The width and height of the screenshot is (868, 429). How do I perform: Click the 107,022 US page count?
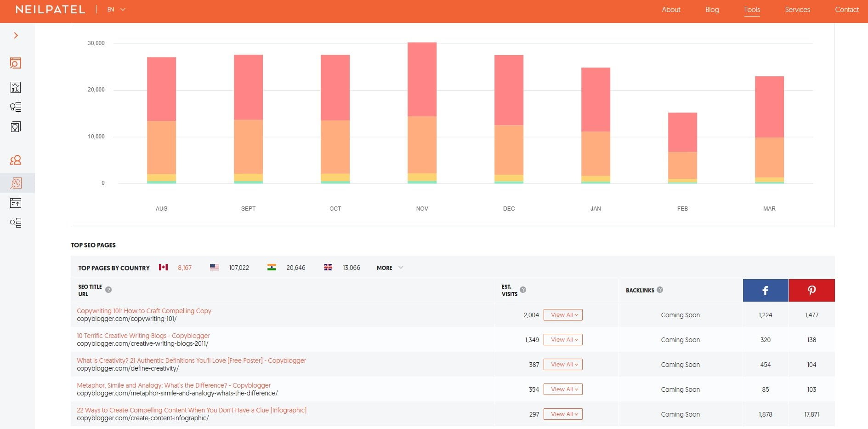pos(239,268)
